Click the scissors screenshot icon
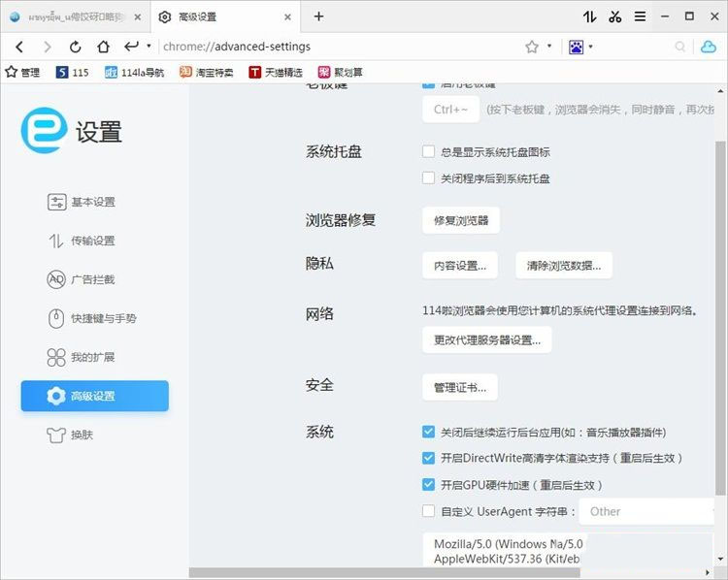The height and width of the screenshot is (580, 728). (x=615, y=16)
